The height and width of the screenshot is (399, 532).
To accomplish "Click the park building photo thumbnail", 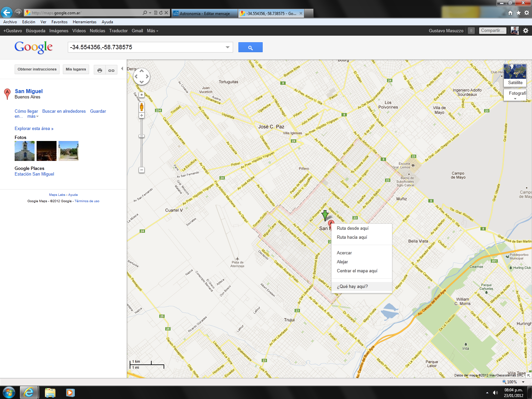I will point(68,151).
